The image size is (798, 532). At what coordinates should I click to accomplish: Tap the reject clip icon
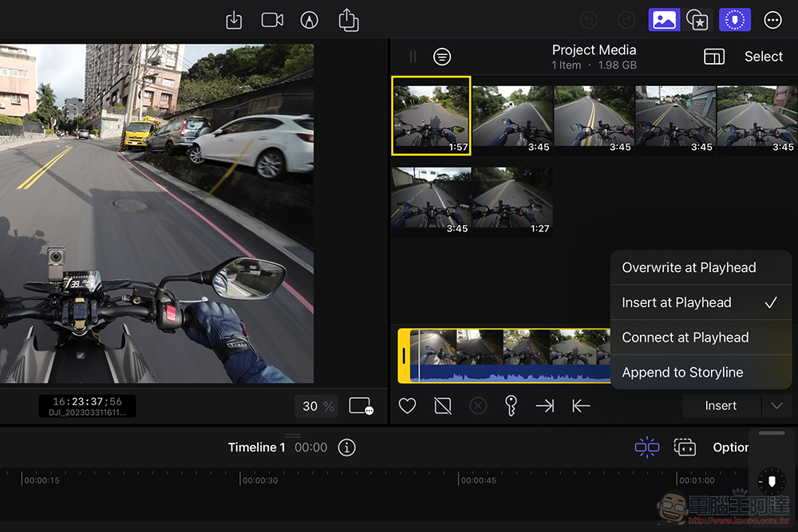pos(443,406)
